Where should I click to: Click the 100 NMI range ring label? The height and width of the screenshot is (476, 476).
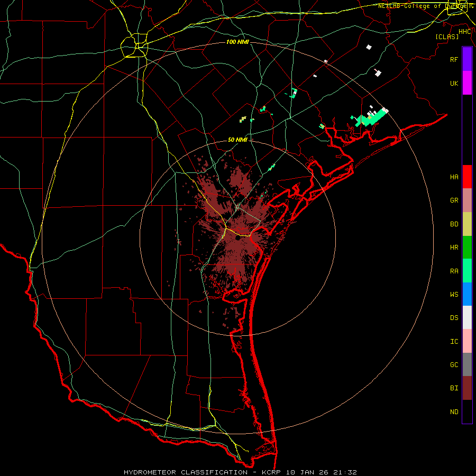(x=237, y=42)
